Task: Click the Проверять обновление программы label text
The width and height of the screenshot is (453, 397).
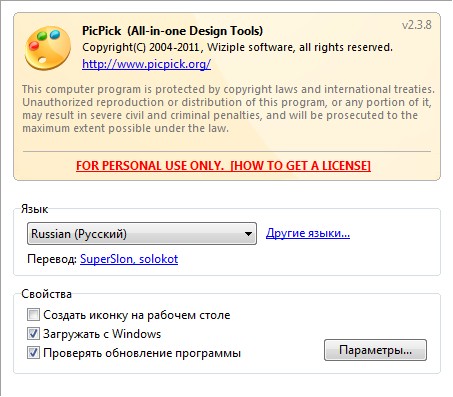Action: (x=142, y=353)
